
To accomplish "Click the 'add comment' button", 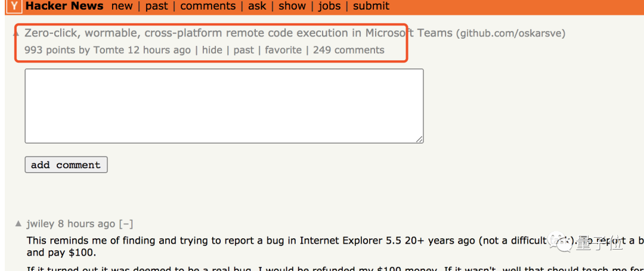I will coord(66,165).
